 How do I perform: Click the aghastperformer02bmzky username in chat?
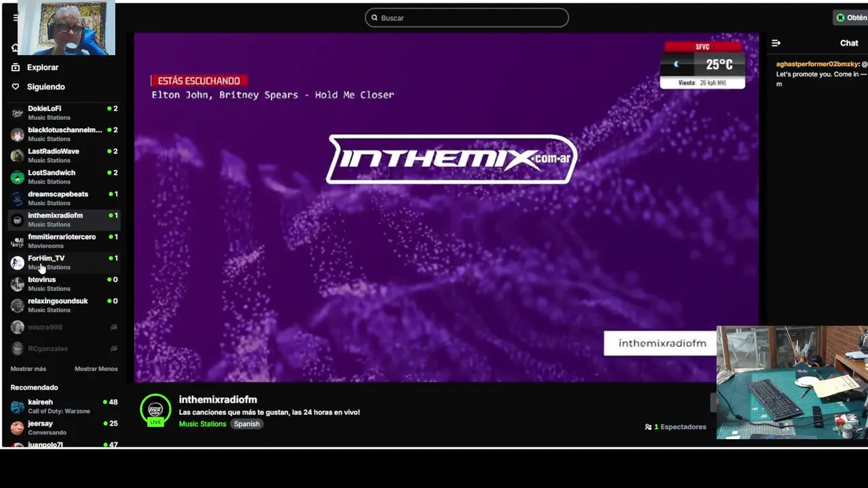818,64
